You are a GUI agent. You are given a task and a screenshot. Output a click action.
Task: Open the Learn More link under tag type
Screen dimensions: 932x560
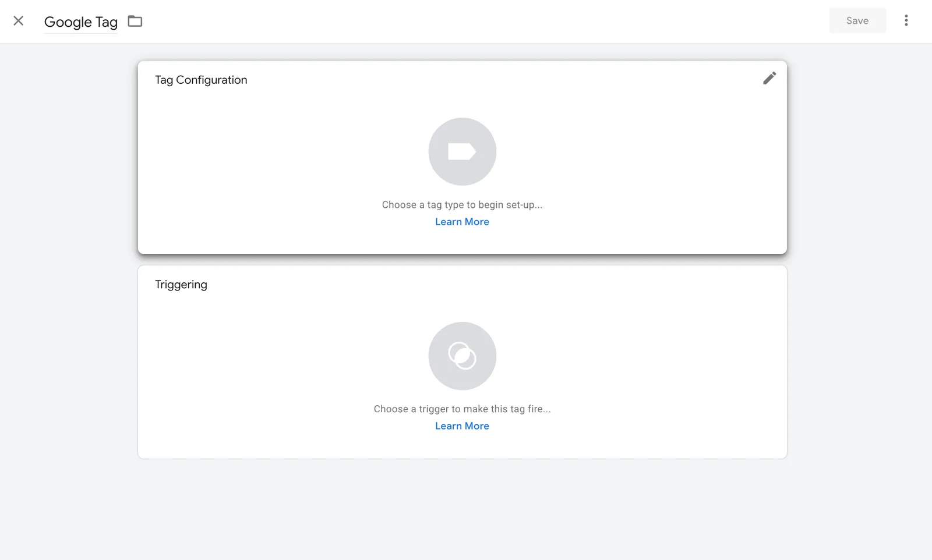coord(462,222)
